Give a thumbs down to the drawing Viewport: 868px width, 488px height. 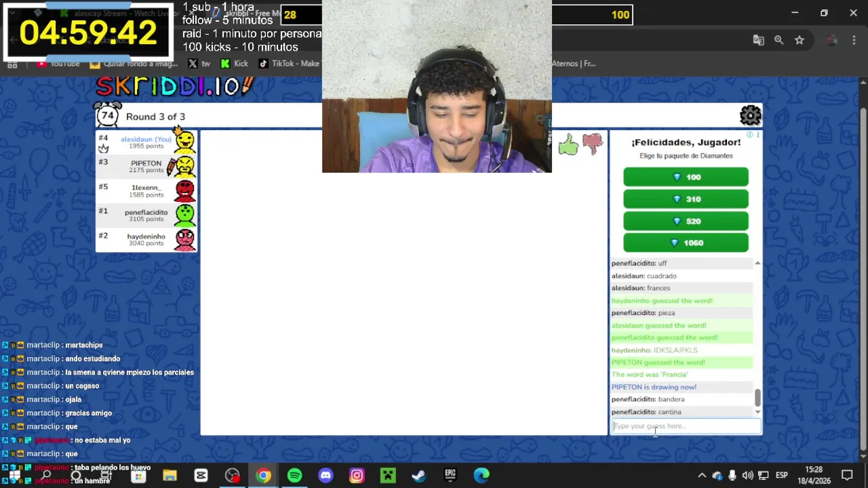(593, 144)
